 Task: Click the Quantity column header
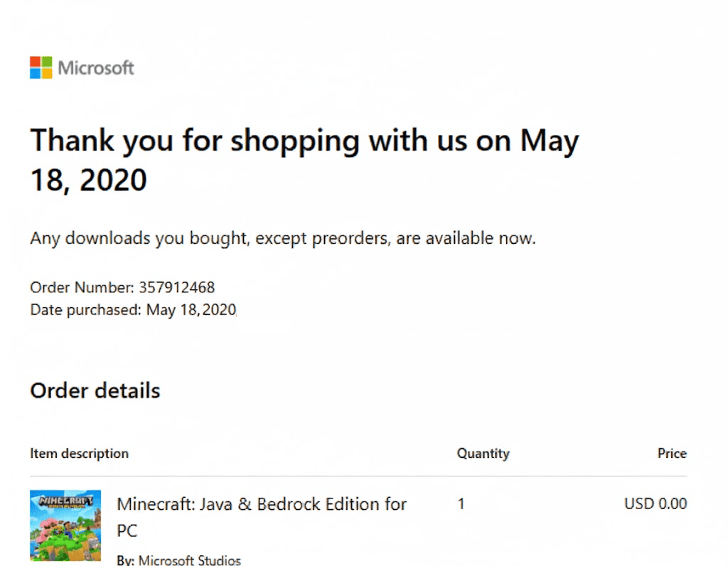click(x=483, y=454)
